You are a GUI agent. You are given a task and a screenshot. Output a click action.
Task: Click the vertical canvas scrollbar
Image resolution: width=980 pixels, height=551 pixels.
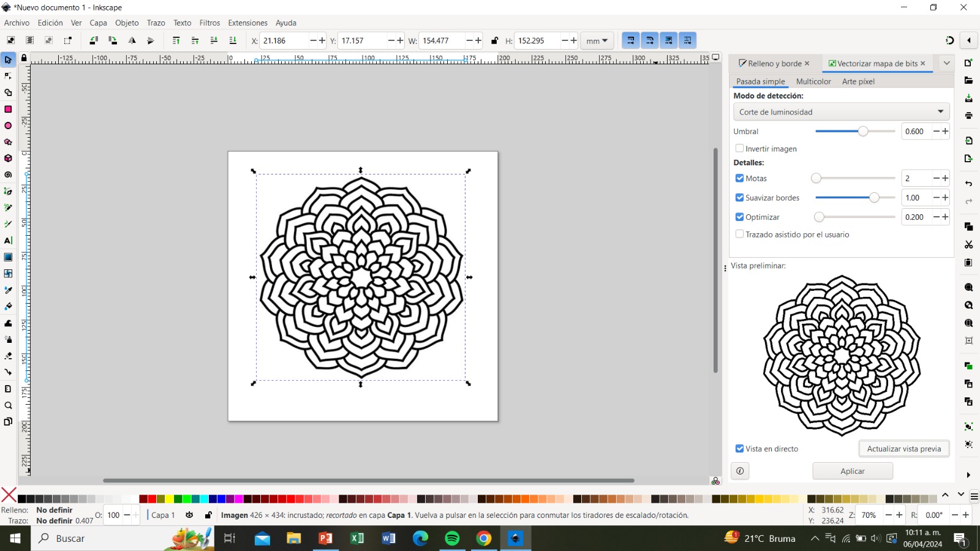(715, 260)
